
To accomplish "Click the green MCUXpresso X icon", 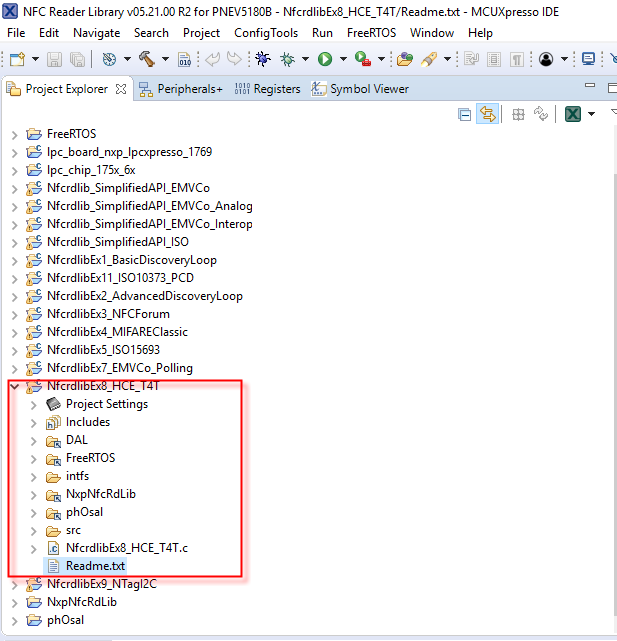I will (572, 114).
